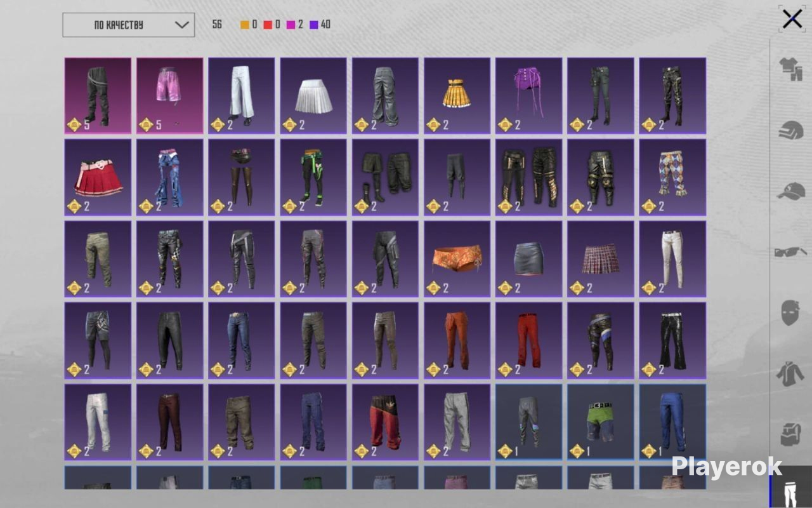Pick the gray denim mini skirt
The image size is (812, 508).
[x=529, y=258]
